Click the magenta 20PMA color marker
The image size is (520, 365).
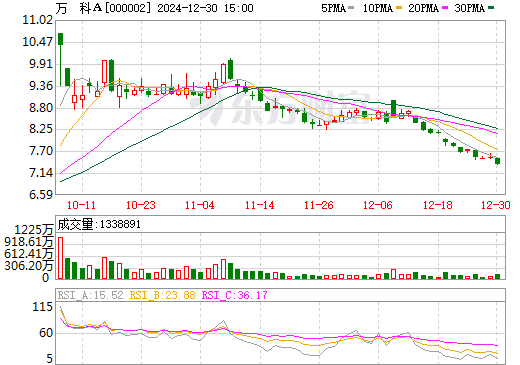pyautogui.click(x=445, y=8)
